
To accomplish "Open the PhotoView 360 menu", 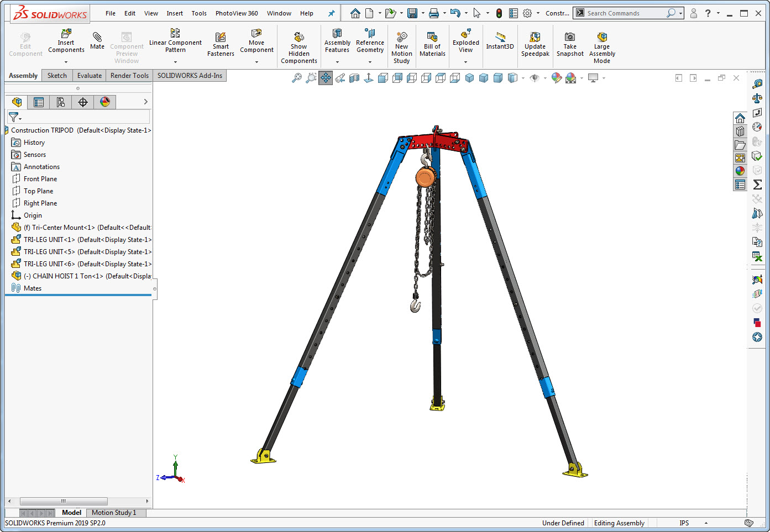I will click(x=237, y=13).
